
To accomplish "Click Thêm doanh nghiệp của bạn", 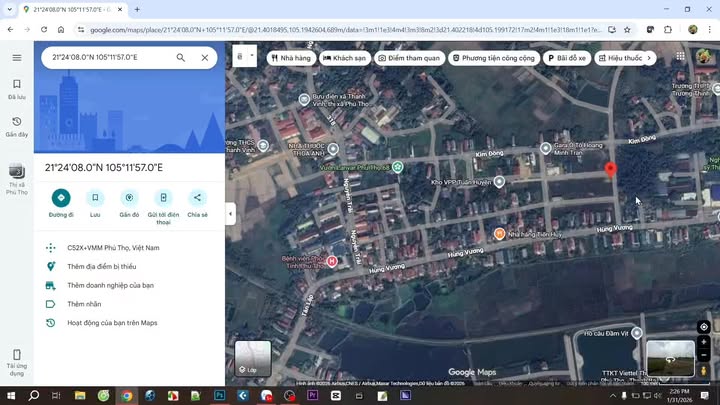I will pos(110,285).
